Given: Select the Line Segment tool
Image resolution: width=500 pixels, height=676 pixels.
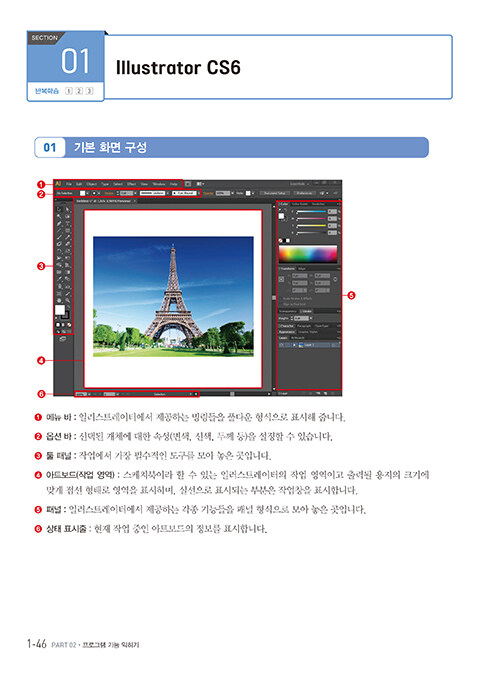Looking at the screenshot, I should (59, 230).
